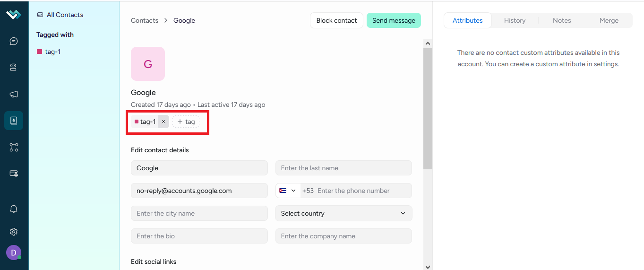
Task: Open the Captain bot icon in the sidebar
Action: pyautogui.click(x=14, y=68)
